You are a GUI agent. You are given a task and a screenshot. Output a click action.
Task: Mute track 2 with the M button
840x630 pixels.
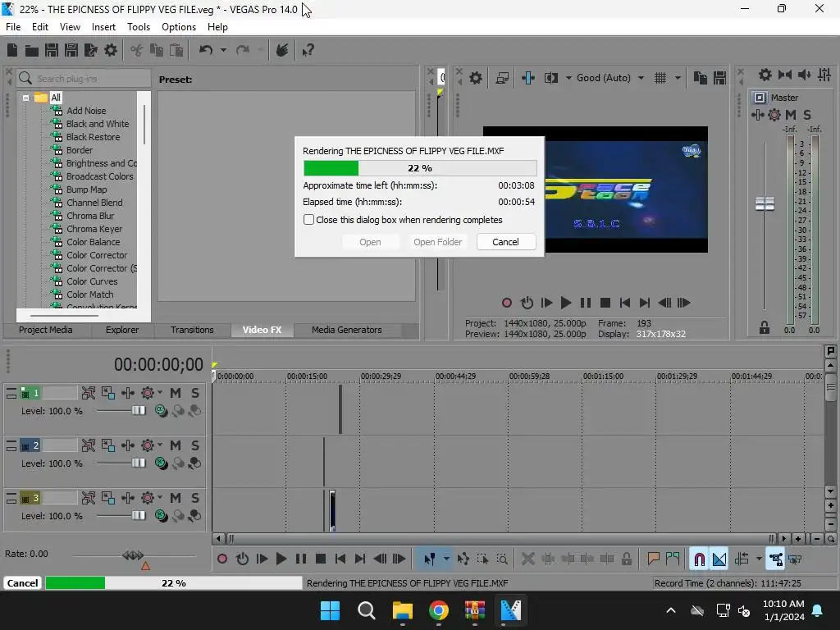176,445
